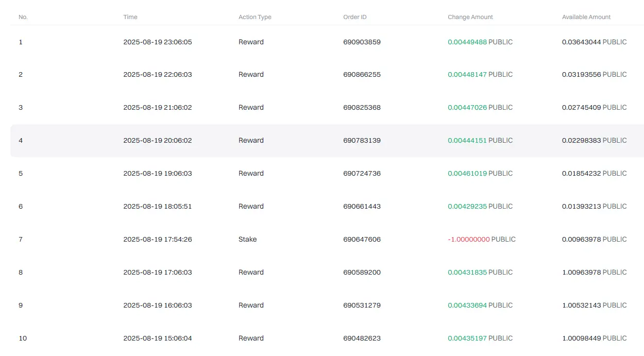Select order ID 690482623 in row 10
Viewport: 644px width, 356px height.
point(362,338)
